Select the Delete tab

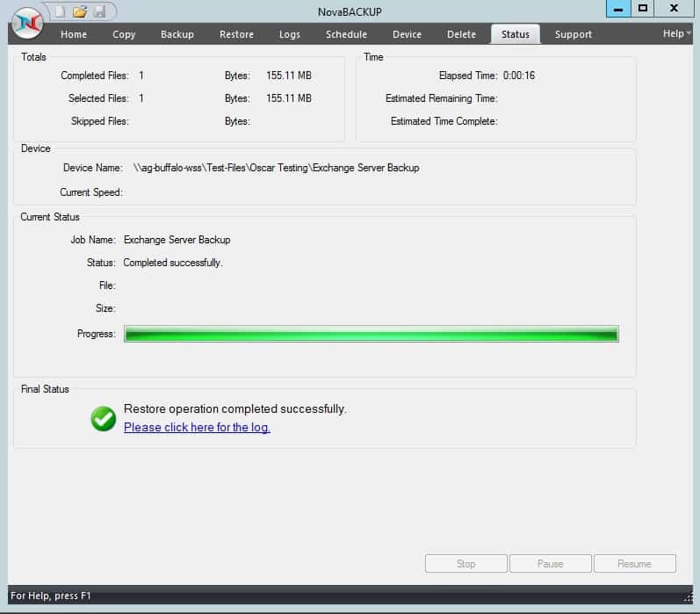461,34
